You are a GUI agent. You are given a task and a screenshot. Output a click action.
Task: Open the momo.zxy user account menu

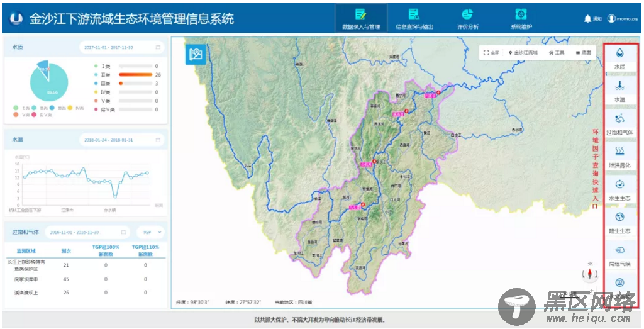click(623, 19)
